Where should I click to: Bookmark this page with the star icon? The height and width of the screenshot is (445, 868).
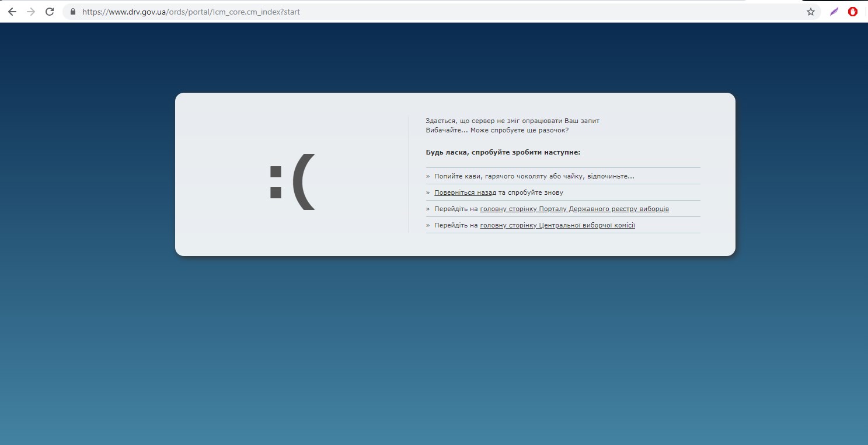810,12
